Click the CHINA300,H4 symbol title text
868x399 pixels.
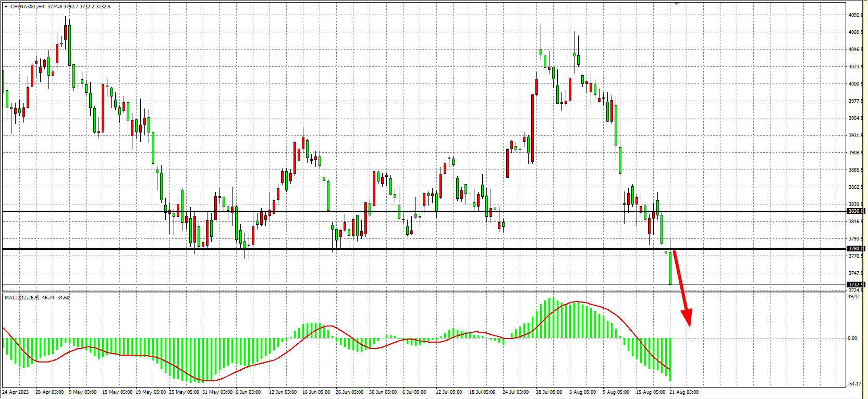27,7
